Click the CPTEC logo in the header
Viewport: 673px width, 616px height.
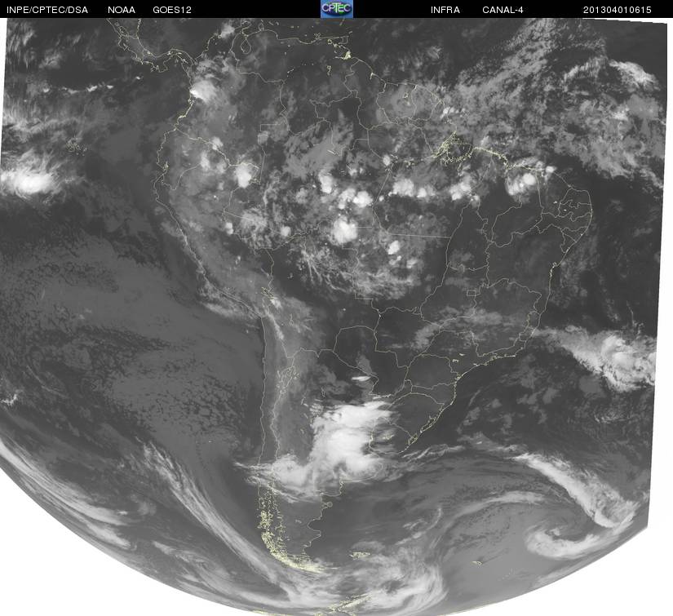pos(337,9)
